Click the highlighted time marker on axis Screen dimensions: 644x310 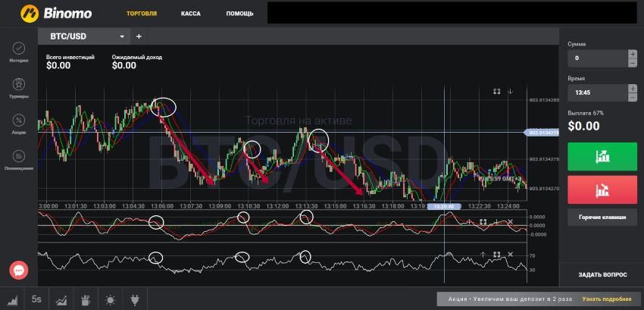click(x=444, y=206)
